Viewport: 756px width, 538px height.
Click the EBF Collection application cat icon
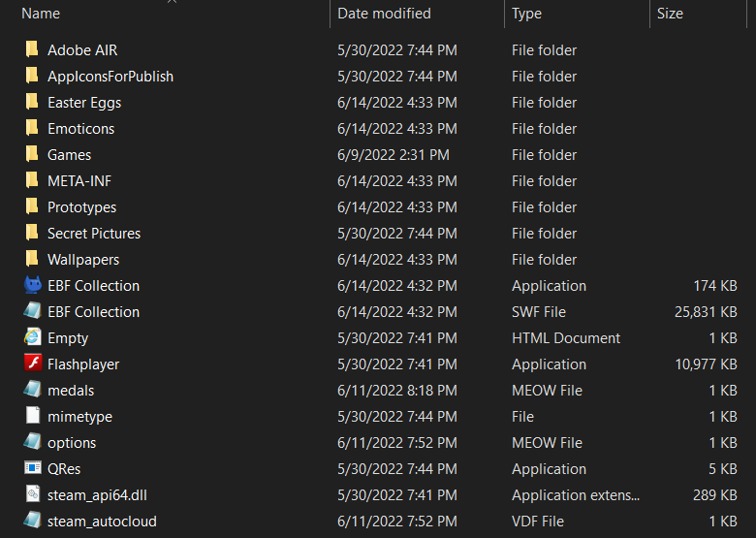pos(33,285)
